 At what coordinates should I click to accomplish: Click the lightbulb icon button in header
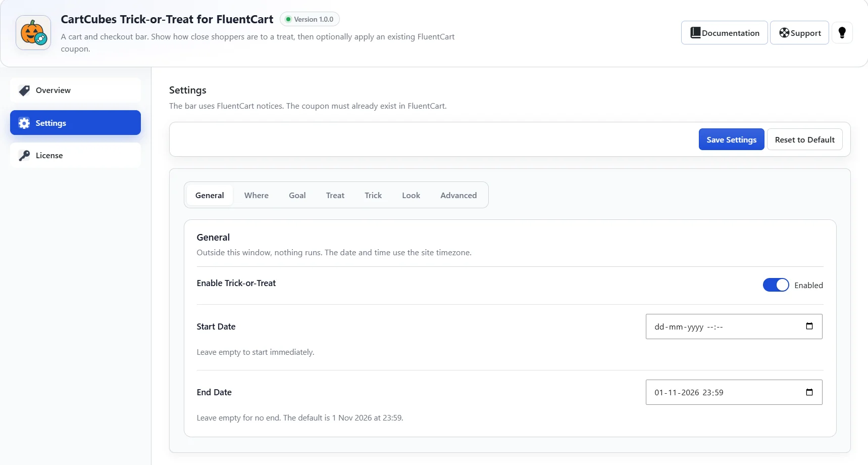(x=842, y=33)
